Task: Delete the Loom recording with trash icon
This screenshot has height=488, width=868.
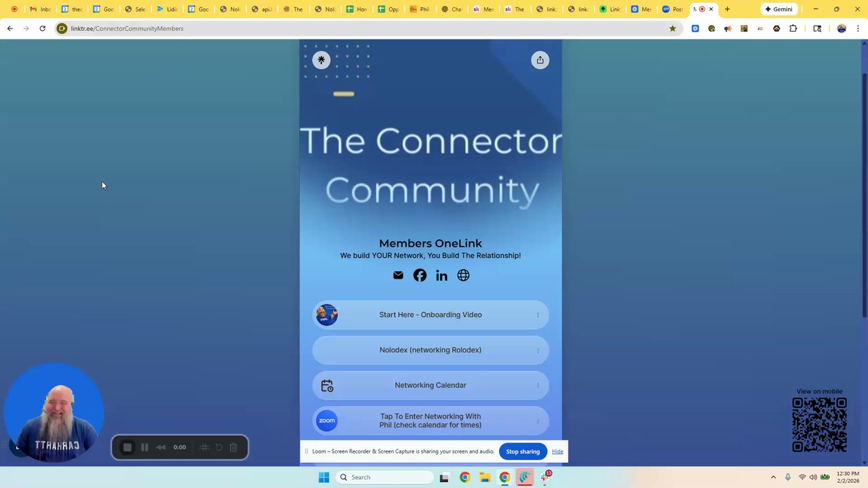Action: click(x=233, y=447)
